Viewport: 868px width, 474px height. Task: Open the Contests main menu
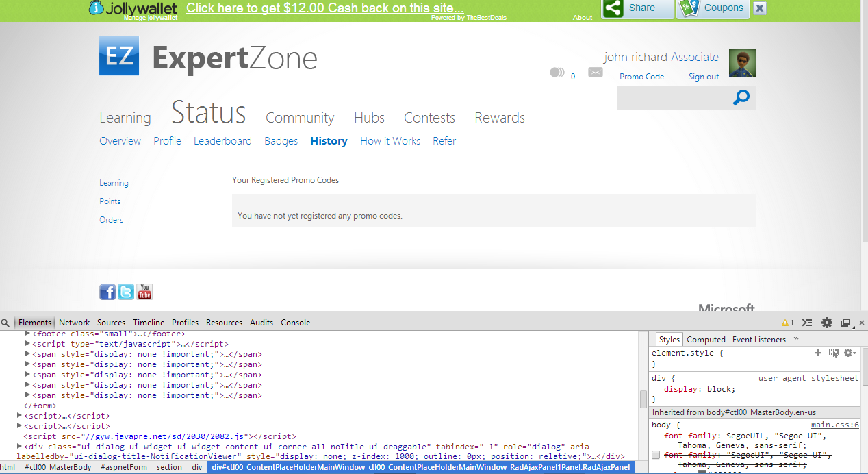click(429, 118)
